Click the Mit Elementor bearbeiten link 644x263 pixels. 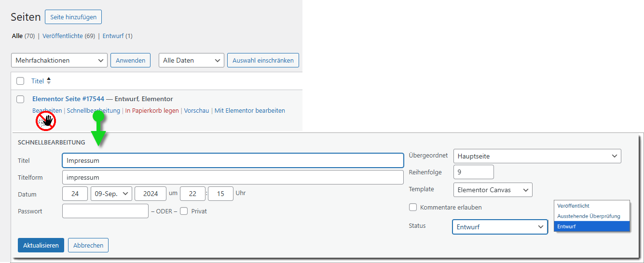(249, 111)
